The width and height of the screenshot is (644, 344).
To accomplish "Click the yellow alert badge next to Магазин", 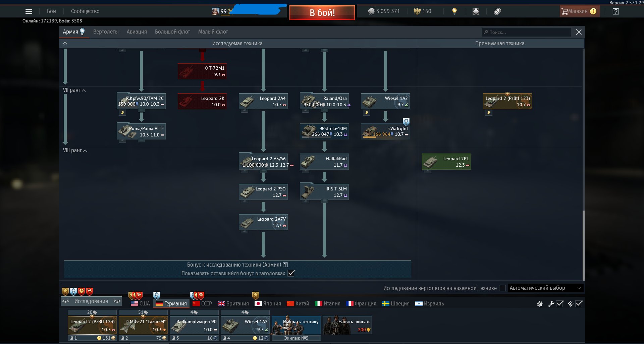I will [593, 11].
